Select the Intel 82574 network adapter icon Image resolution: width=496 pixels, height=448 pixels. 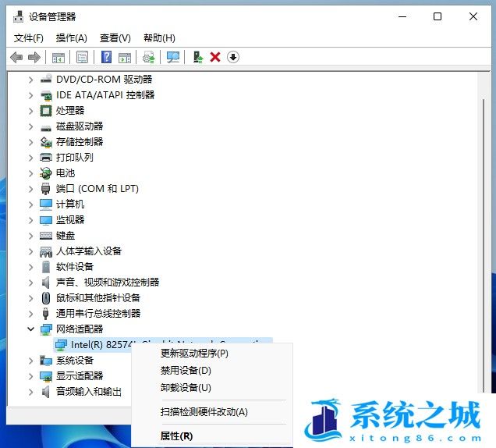pyautogui.click(x=61, y=345)
